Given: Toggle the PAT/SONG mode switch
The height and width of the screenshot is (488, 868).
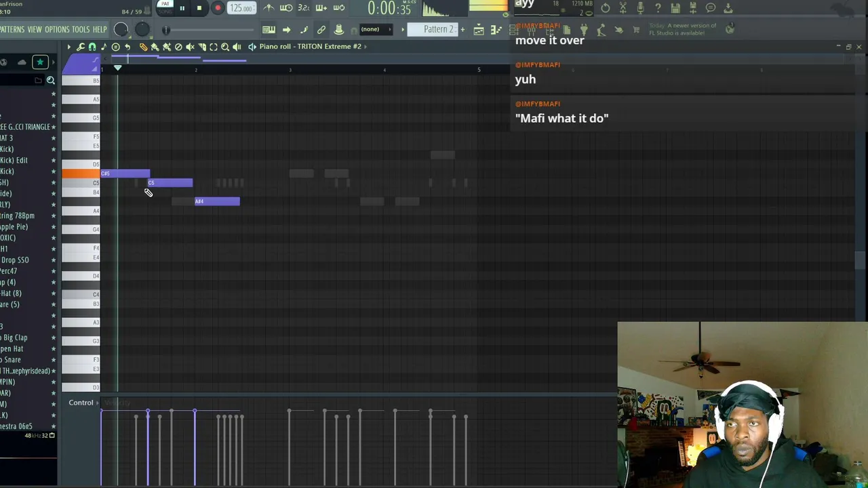Looking at the screenshot, I should (165, 7).
